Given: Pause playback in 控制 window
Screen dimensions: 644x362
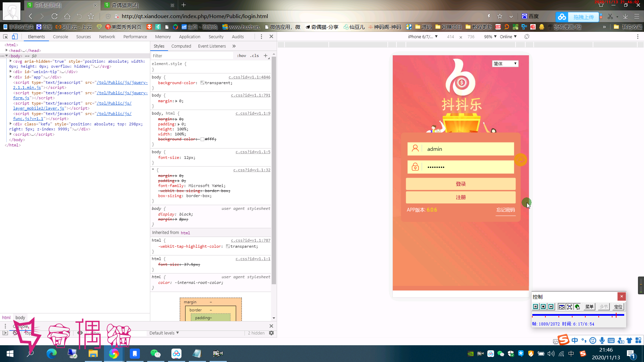Looking at the screenshot, I should point(535,307).
